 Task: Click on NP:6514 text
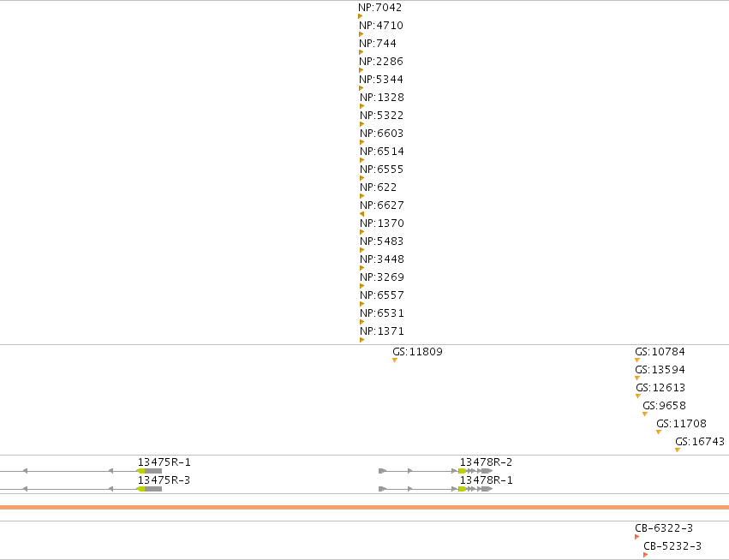pos(382,152)
